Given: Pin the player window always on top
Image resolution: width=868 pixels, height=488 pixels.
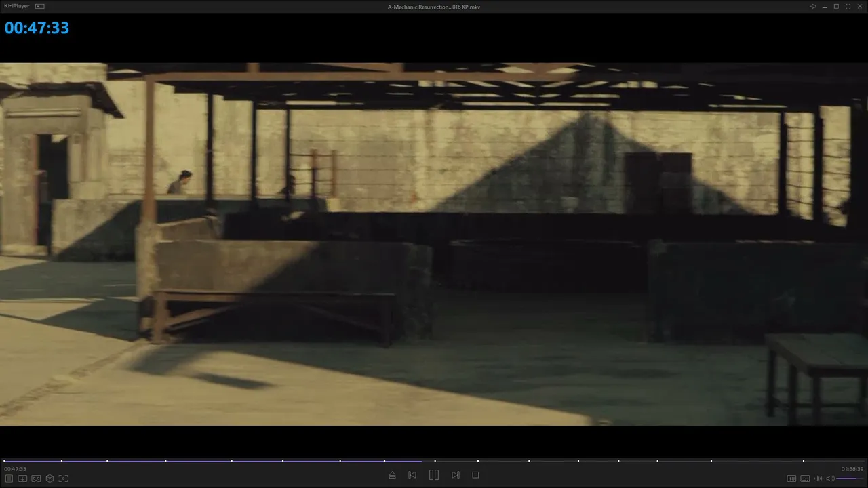Looking at the screenshot, I should pyautogui.click(x=813, y=7).
